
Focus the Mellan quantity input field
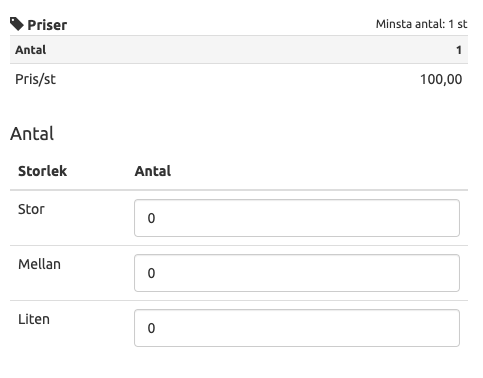(297, 273)
